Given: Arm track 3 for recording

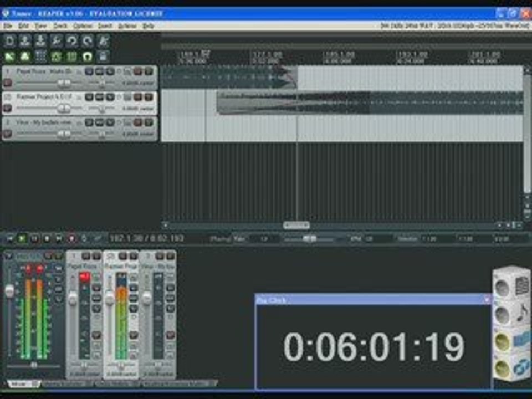Looking at the screenshot, I should (7, 134).
